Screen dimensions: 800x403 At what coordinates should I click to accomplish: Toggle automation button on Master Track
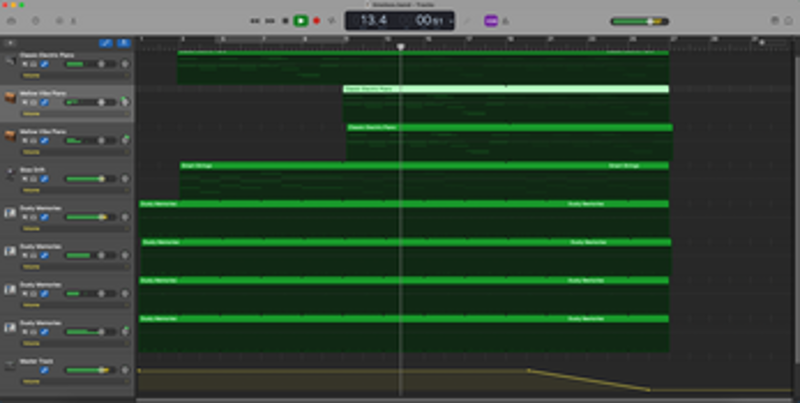point(44,370)
